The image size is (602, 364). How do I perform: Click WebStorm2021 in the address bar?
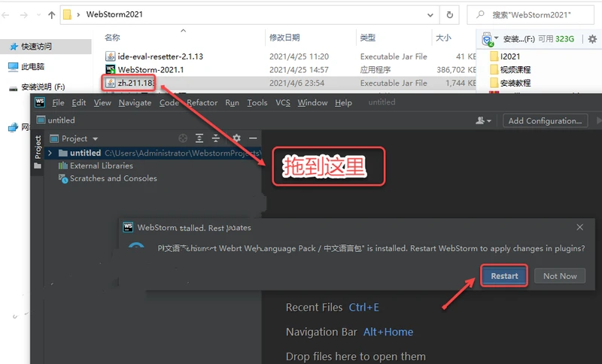114,14
